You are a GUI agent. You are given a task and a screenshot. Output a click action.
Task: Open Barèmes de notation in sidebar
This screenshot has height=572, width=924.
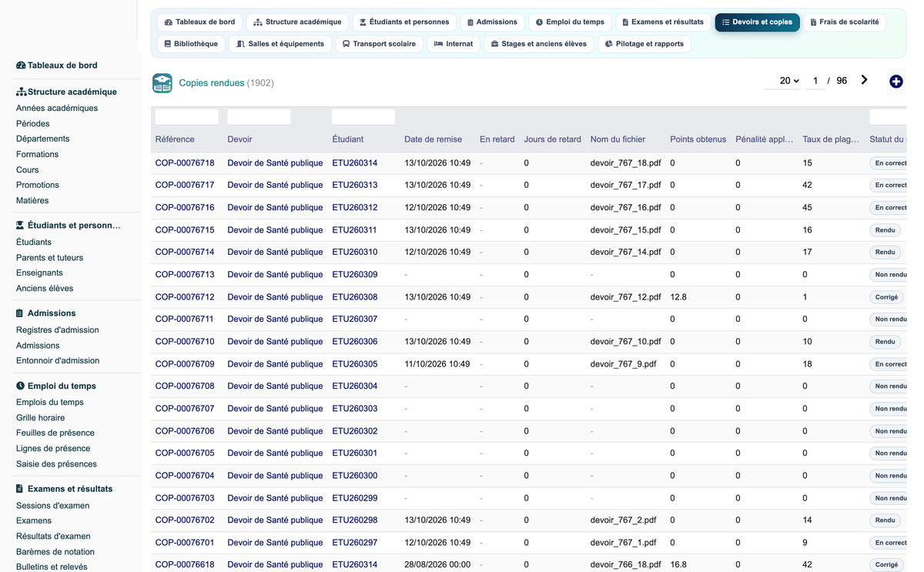[x=55, y=552]
